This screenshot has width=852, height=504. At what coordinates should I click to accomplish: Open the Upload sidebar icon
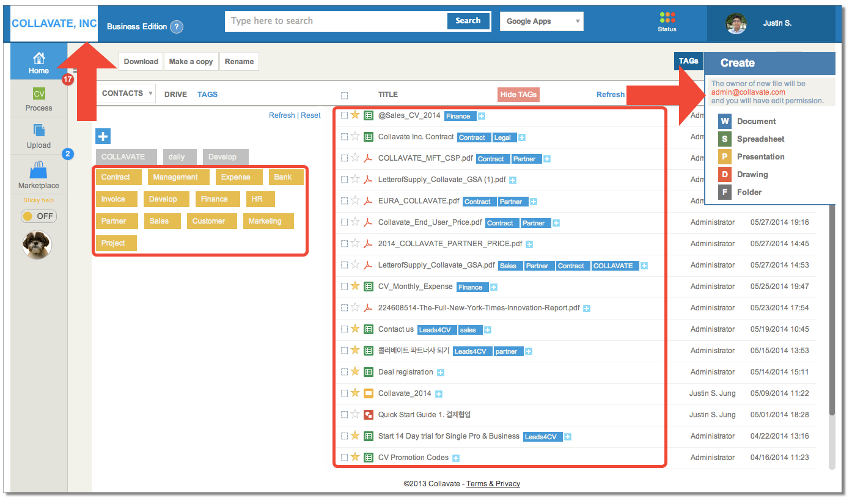39,130
